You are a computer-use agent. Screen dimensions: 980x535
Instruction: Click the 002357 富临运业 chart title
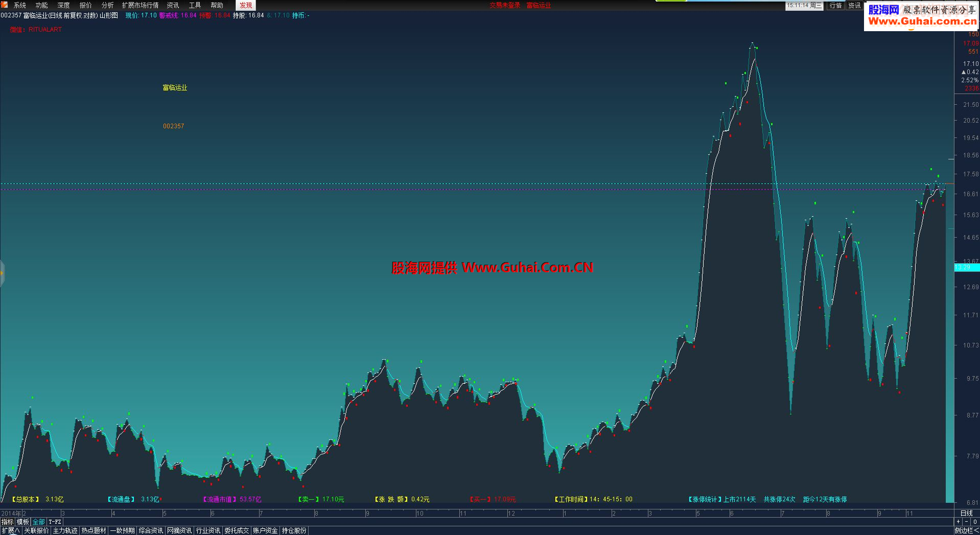[x=59, y=15]
